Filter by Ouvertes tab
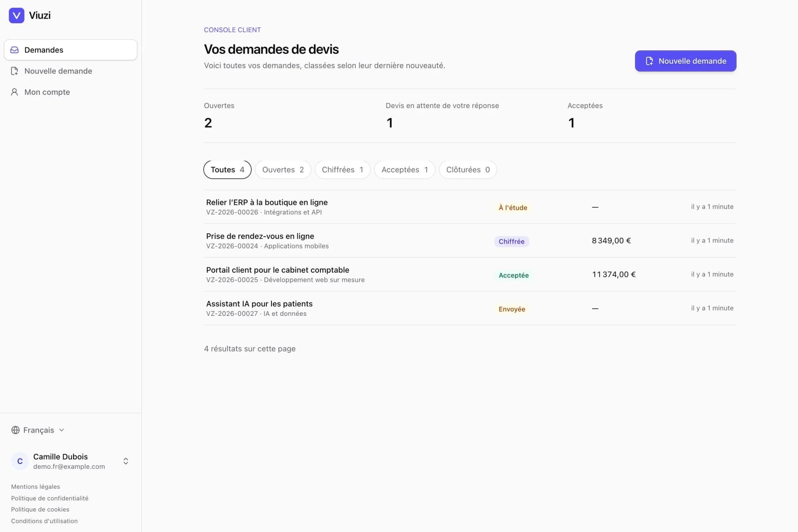This screenshot has height=532, width=798. click(283, 170)
